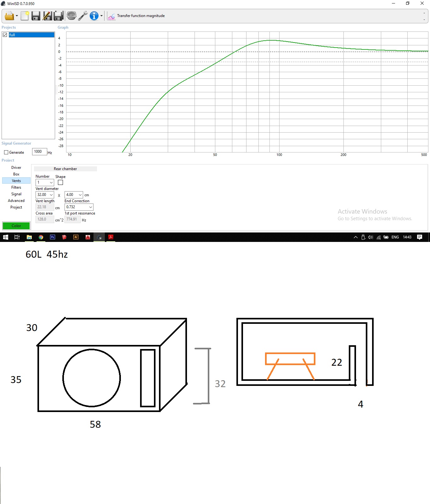Image resolution: width=430 pixels, height=504 pixels.
Task: Click the USB device tray icon
Action: point(363,237)
